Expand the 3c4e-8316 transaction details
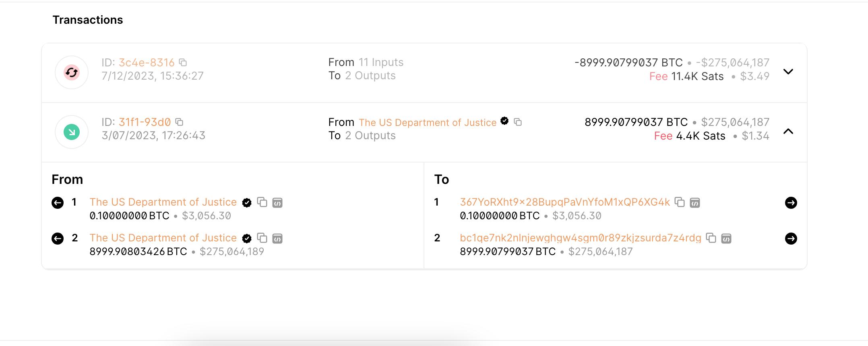Image resolution: width=868 pixels, height=346 pixels. [x=788, y=72]
